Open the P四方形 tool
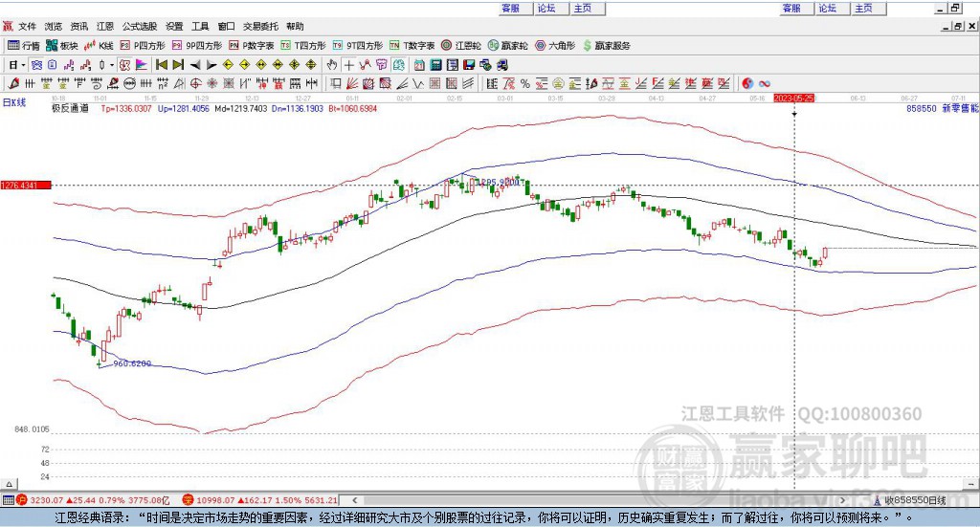The height and width of the screenshot is (527, 980). point(143,46)
